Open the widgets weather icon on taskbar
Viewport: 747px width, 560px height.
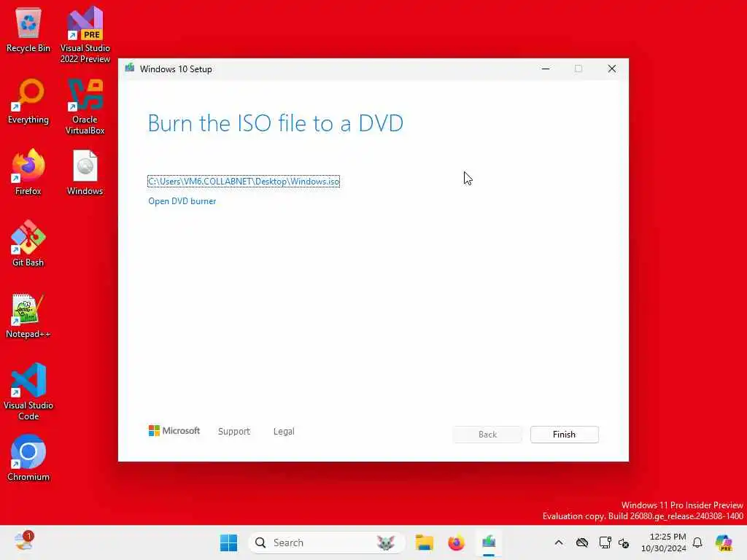coord(24,542)
